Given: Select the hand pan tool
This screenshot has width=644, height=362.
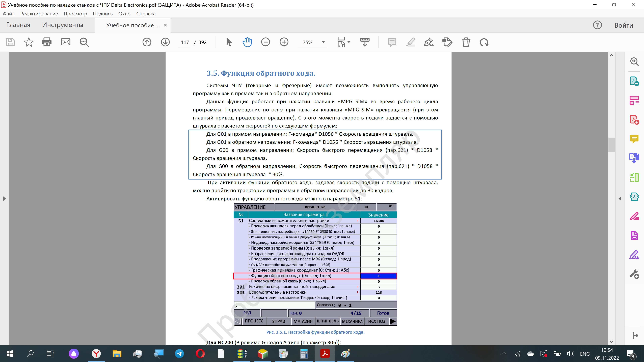Looking at the screenshot, I should pyautogui.click(x=247, y=42).
